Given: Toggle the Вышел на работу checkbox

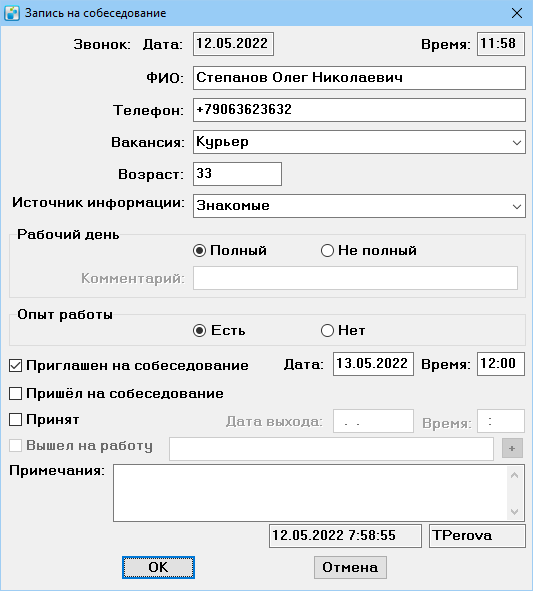Looking at the screenshot, I should point(15,446).
